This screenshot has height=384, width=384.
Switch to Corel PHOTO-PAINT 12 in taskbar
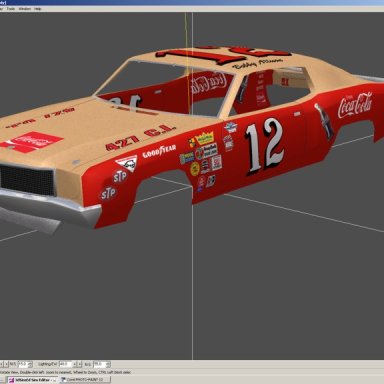pos(85,380)
